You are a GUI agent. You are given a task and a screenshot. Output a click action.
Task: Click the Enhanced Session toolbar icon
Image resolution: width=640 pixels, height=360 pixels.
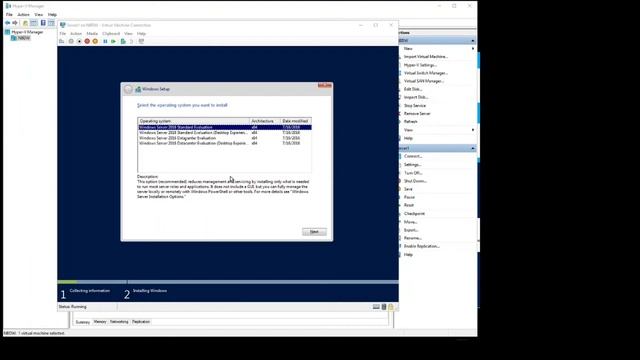141,41
